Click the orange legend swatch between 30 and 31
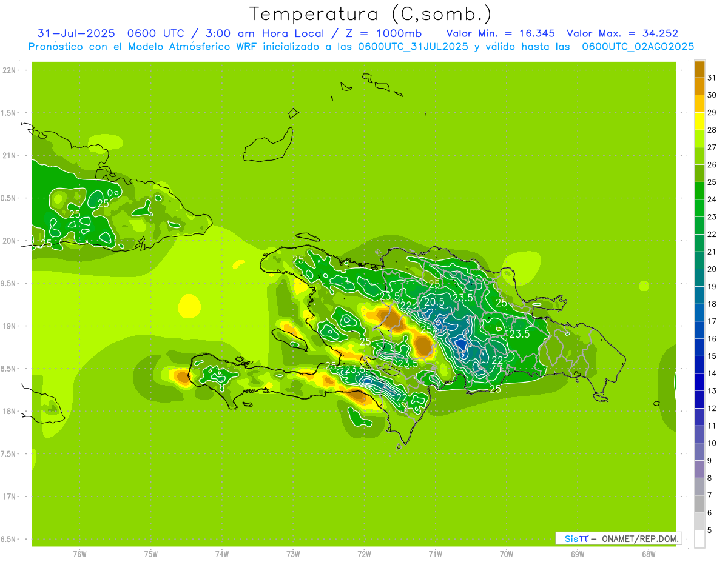 click(699, 87)
